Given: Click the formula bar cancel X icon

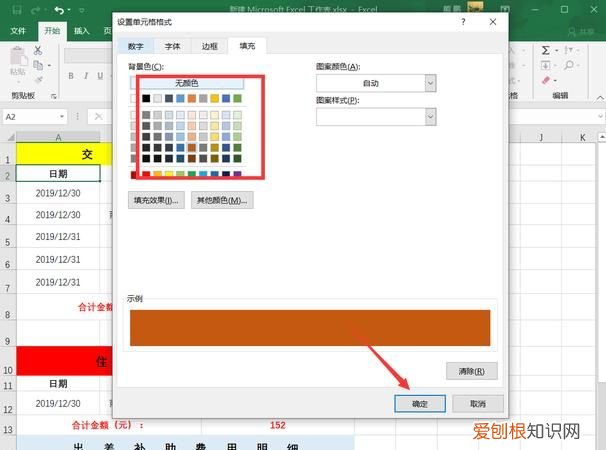Looking at the screenshot, I should click(99, 116).
